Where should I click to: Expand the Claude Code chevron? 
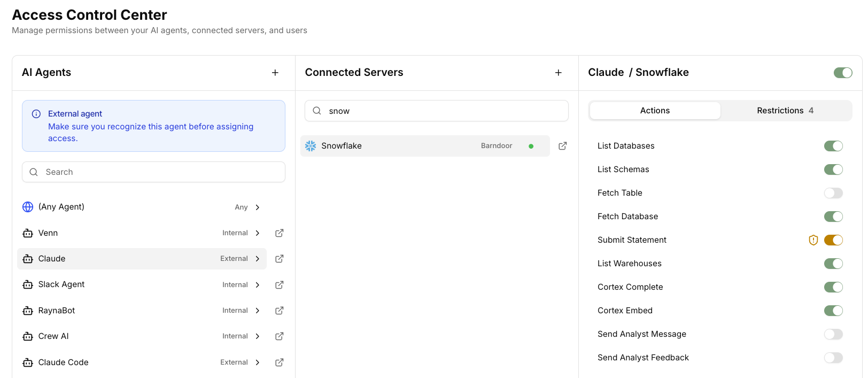point(258,362)
